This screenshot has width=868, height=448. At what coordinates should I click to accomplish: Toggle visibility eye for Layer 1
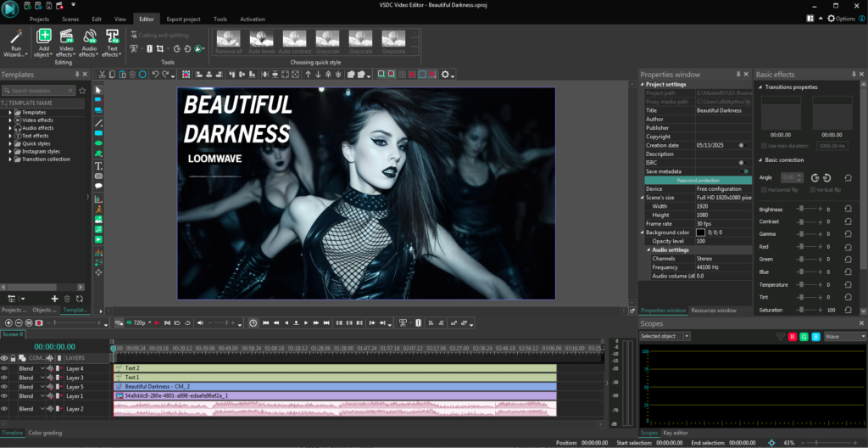(x=4, y=396)
